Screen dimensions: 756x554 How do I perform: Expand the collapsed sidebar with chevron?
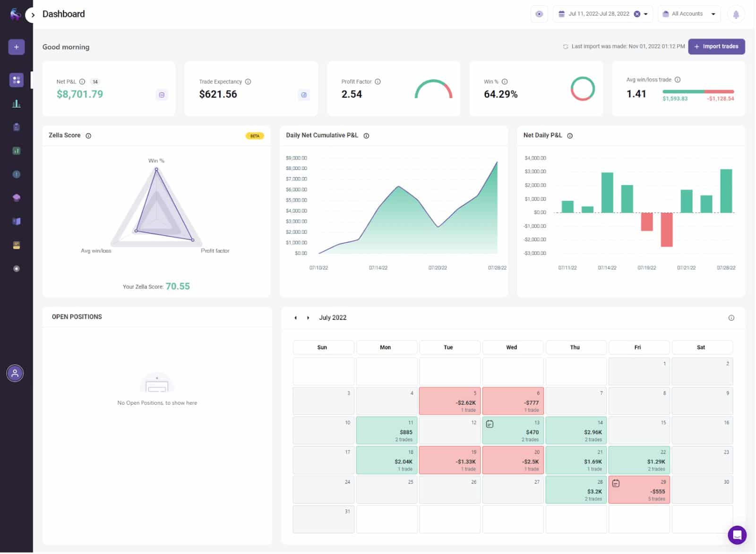coord(33,15)
